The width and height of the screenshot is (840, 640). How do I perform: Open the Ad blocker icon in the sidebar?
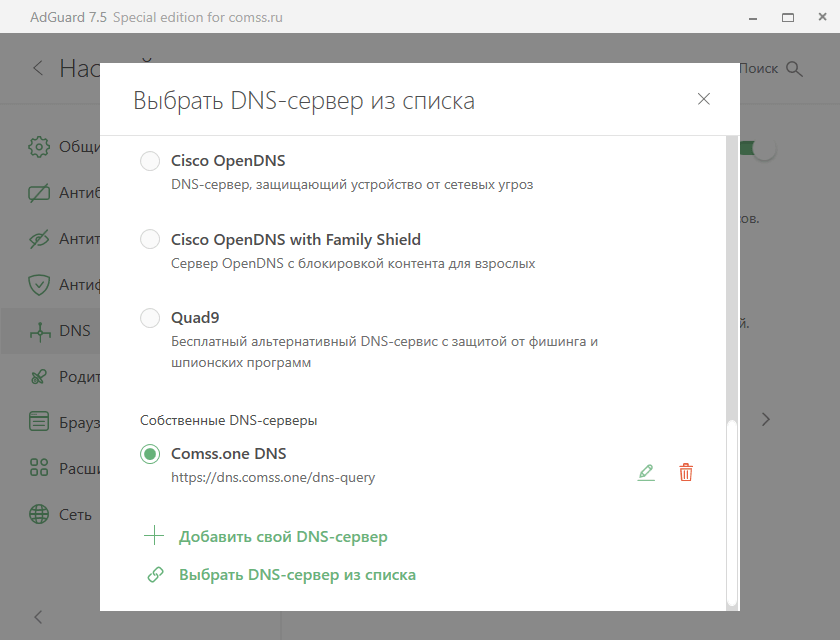(x=39, y=193)
